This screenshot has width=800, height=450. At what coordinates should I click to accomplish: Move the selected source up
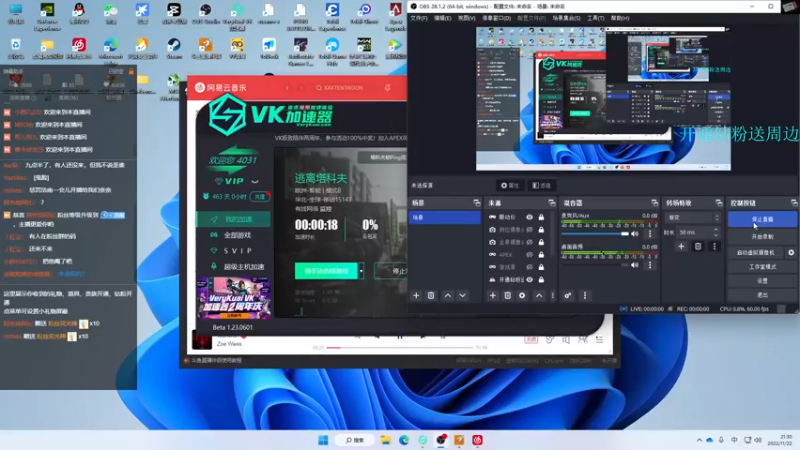[539, 295]
